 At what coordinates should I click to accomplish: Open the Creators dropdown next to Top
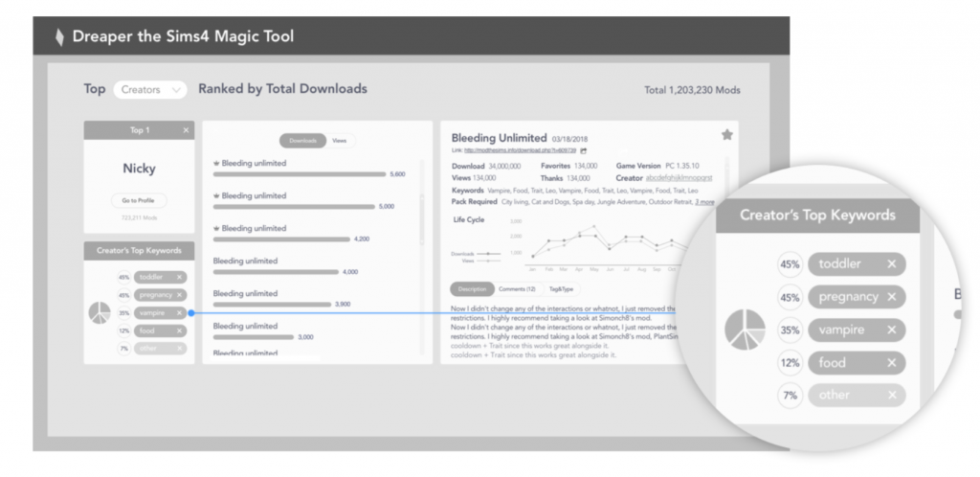(x=150, y=89)
